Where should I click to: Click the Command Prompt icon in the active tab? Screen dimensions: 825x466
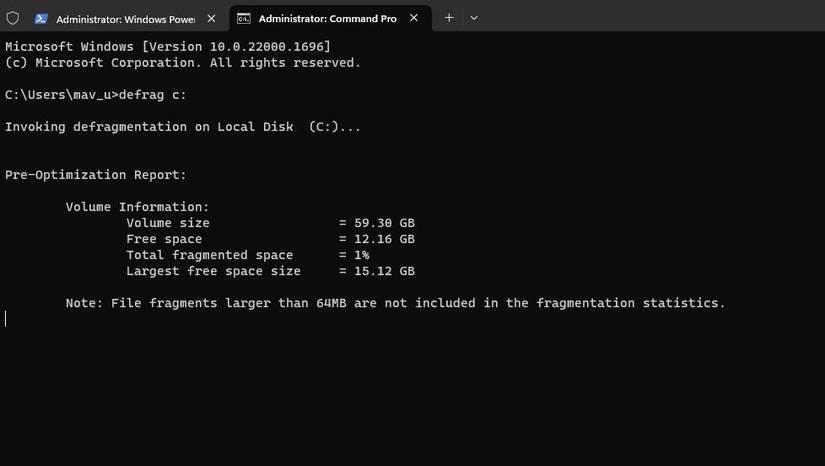[x=244, y=18]
